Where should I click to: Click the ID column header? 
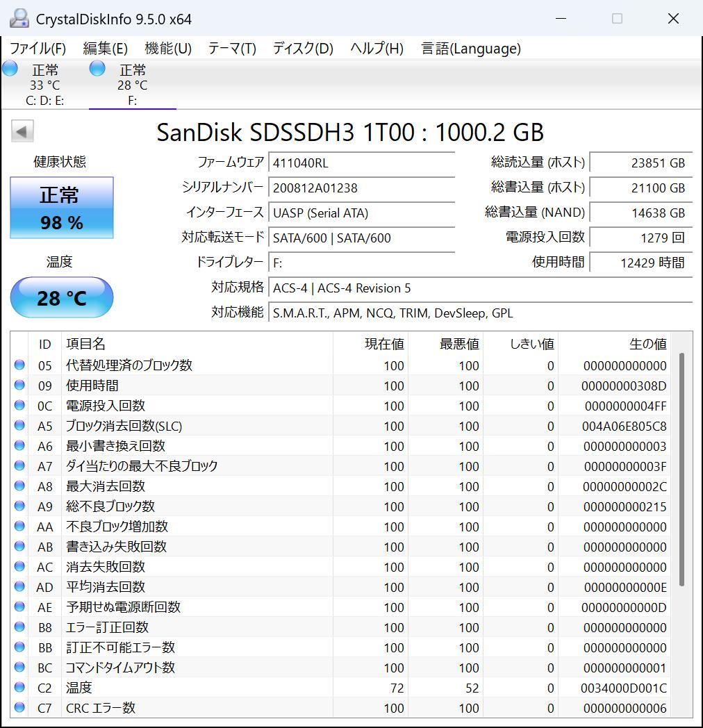[44, 344]
